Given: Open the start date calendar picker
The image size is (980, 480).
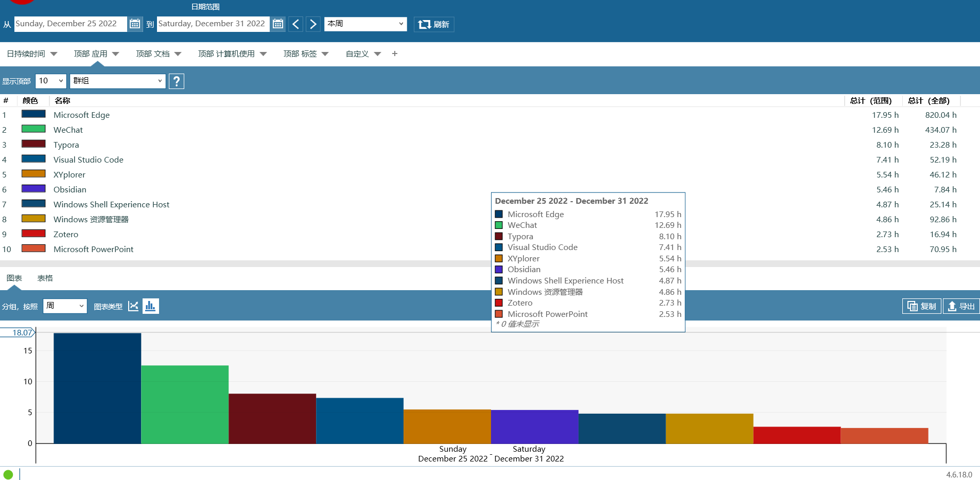Looking at the screenshot, I should point(135,24).
